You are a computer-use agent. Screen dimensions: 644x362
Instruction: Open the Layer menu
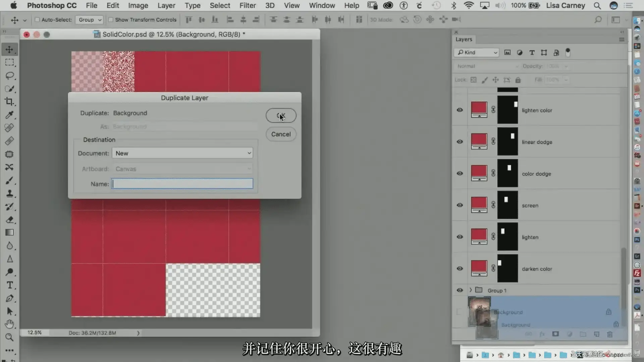tap(166, 5)
